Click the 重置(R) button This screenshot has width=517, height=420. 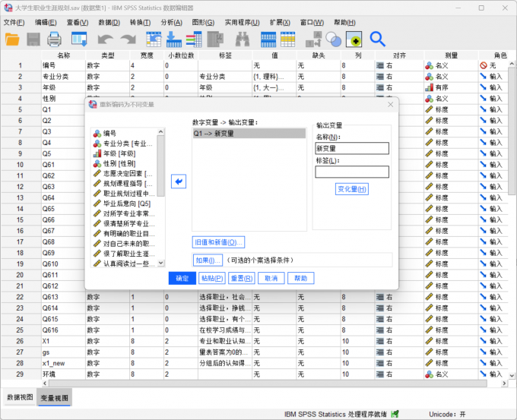click(x=242, y=278)
